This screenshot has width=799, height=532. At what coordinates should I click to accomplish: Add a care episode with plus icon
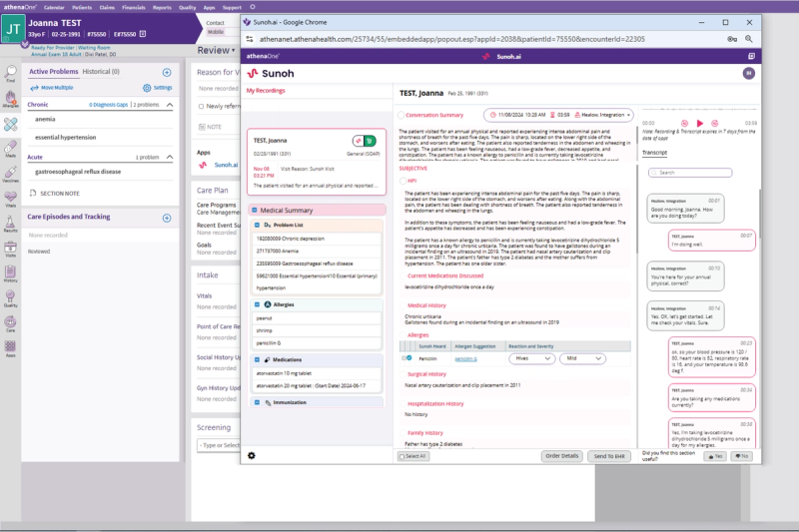pos(167,218)
